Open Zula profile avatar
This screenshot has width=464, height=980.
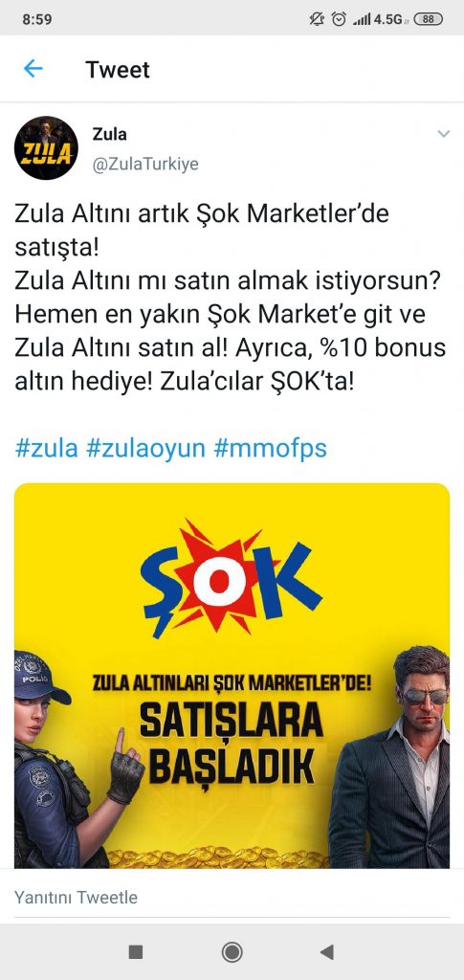[46, 148]
